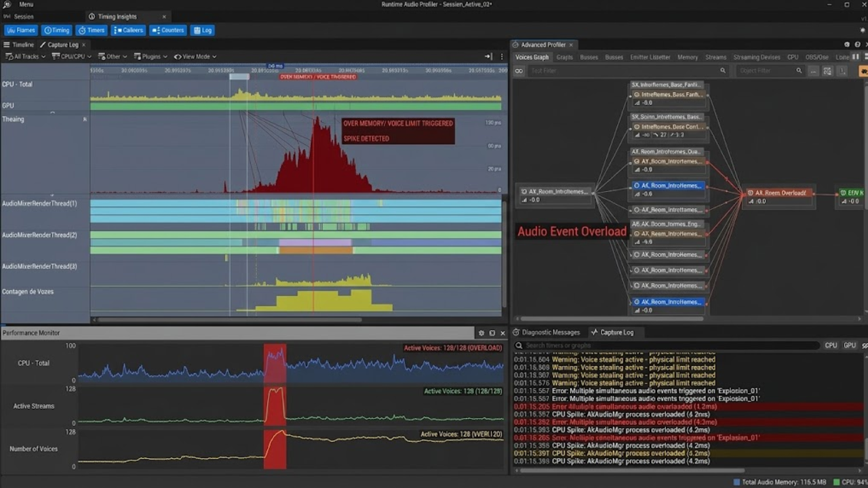Open the Other dropdown
Viewport: 868px width, 488px height.
pyautogui.click(x=113, y=57)
